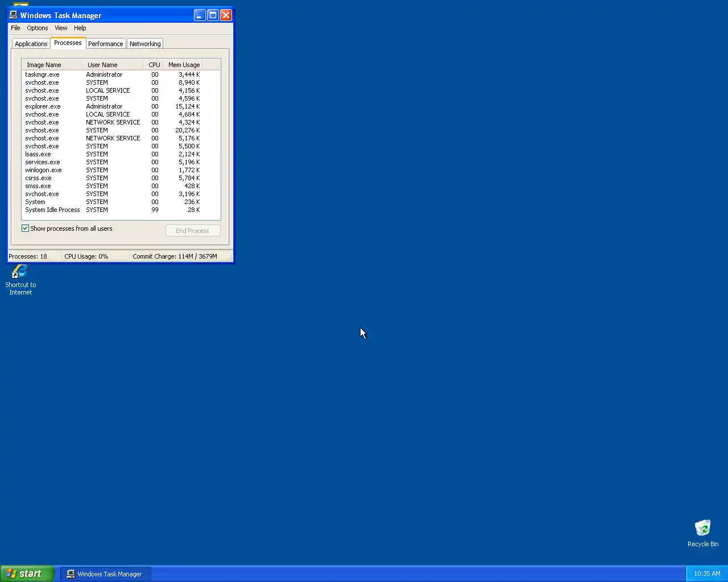Select the taskmgr.exe process row
The width and height of the screenshot is (728, 582).
pyautogui.click(x=113, y=74)
